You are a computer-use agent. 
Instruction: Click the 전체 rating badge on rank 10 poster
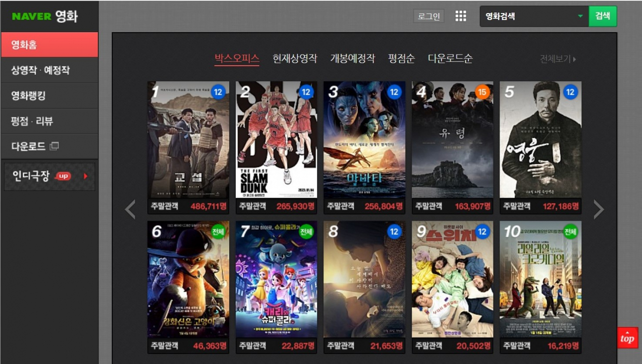click(570, 232)
